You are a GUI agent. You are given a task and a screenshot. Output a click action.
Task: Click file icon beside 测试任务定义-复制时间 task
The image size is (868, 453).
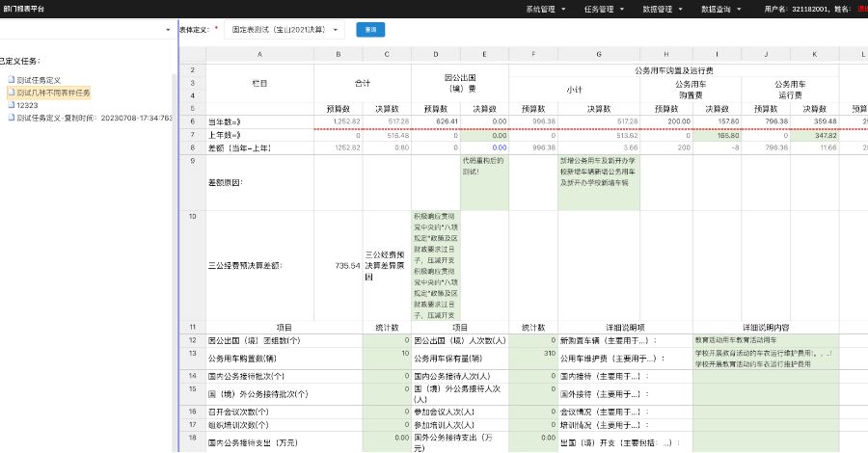[x=11, y=118]
